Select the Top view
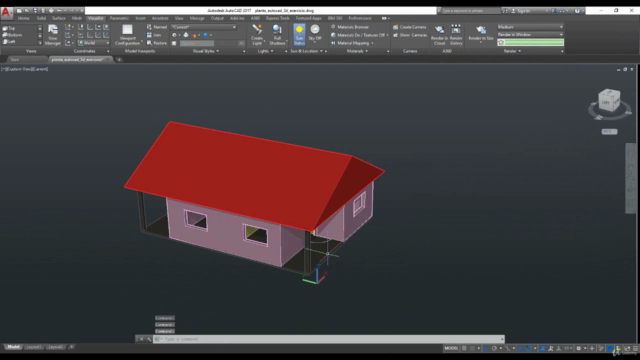The image size is (640, 360). click(9, 28)
